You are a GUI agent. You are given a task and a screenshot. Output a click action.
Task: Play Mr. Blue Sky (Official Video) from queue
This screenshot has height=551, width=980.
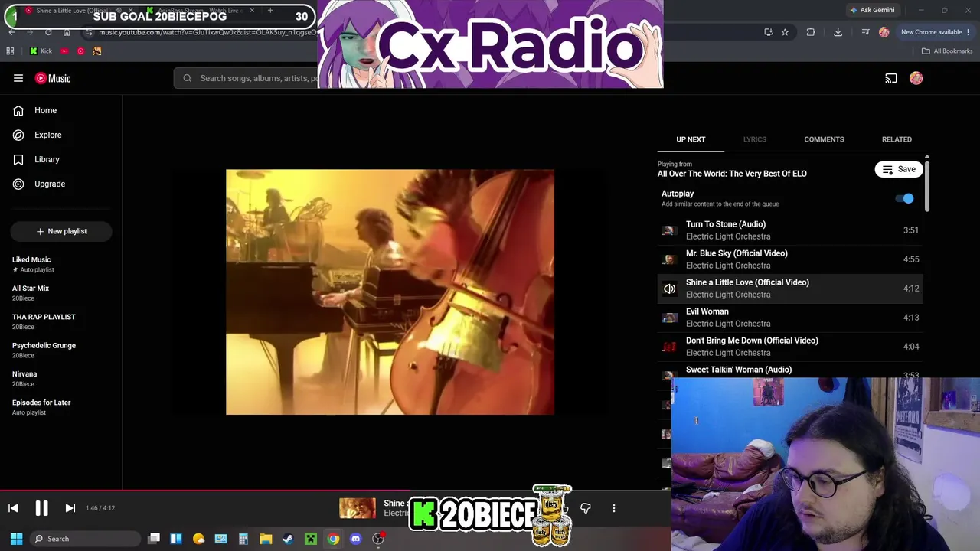[x=790, y=259]
